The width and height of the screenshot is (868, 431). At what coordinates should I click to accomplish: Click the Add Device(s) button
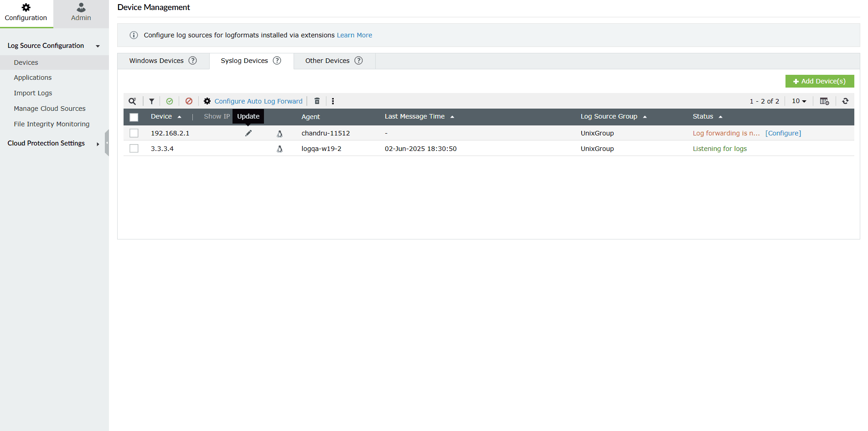[x=820, y=81]
